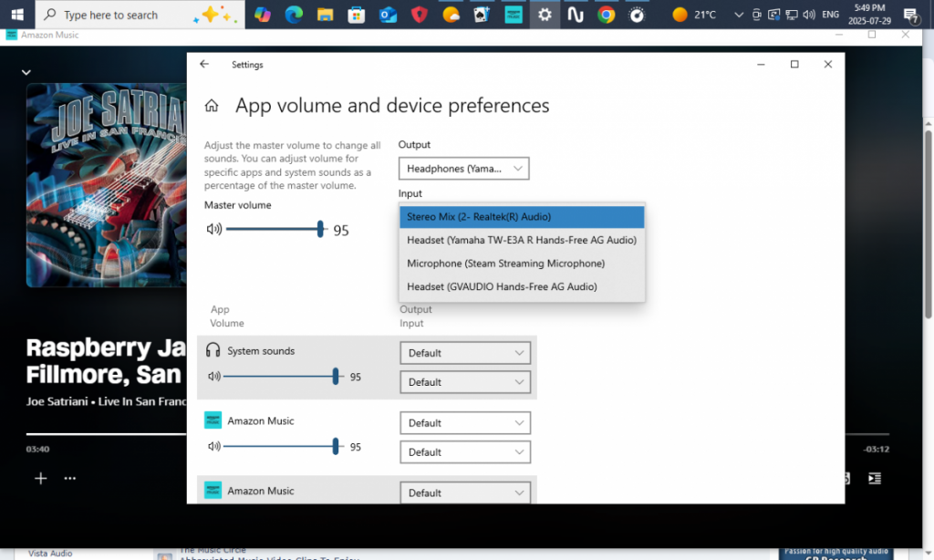Switch to Amazon Music taskbar icon
934x560 pixels.
[513, 15]
